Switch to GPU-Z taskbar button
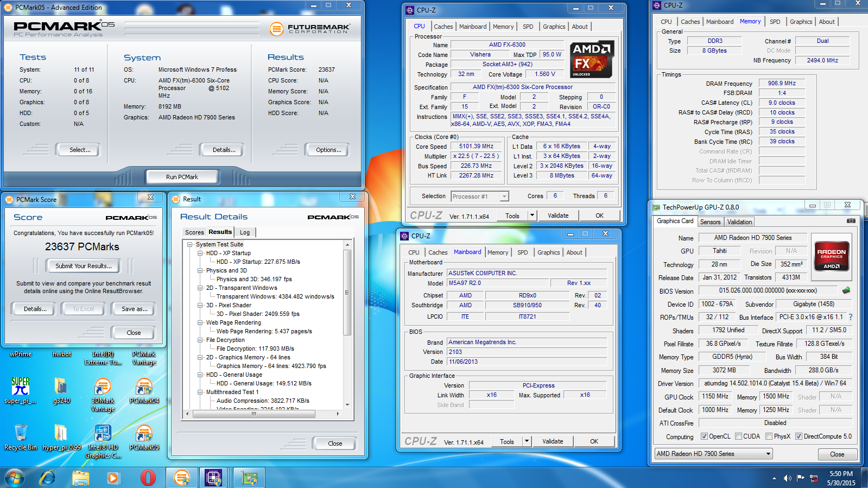The image size is (868, 488). [249, 478]
